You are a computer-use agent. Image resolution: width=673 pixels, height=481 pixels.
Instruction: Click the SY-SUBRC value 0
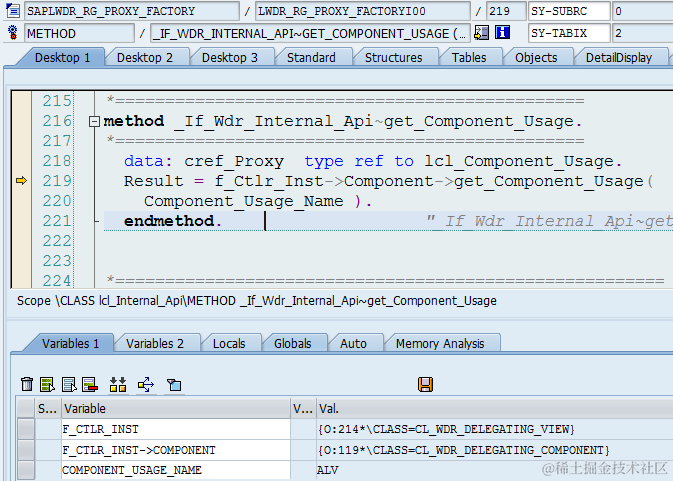click(643, 11)
